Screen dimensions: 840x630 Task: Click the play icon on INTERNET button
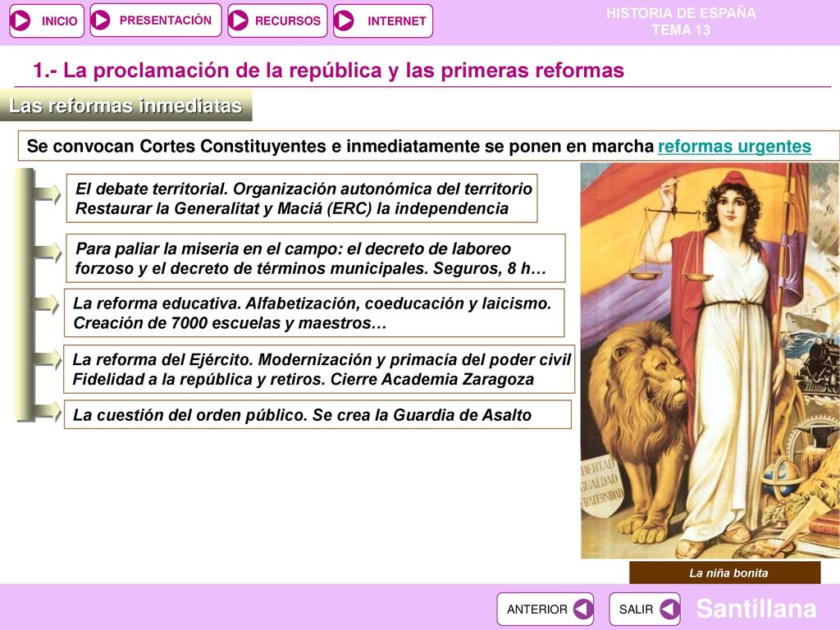(x=344, y=21)
